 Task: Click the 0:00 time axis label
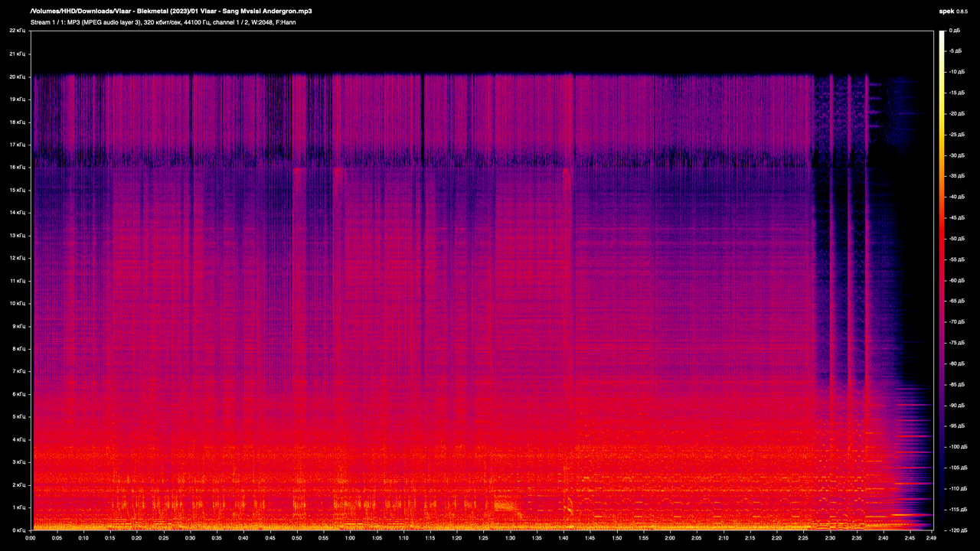[31, 538]
